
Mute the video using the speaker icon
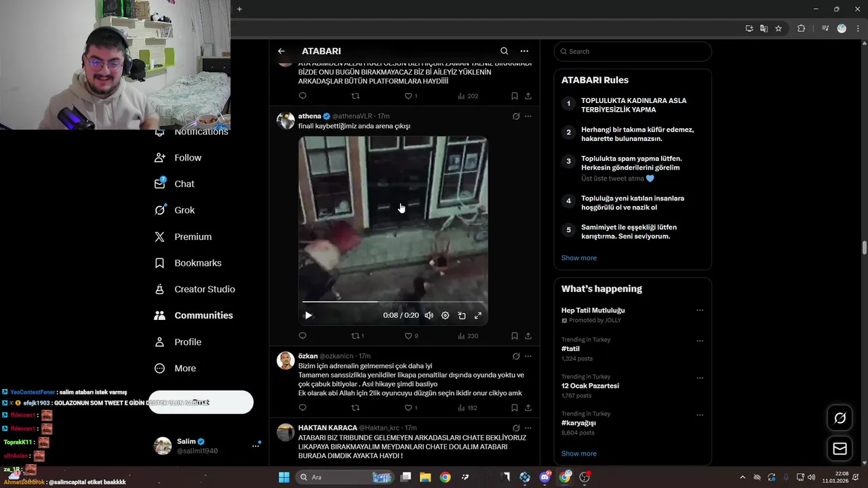(x=429, y=315)
